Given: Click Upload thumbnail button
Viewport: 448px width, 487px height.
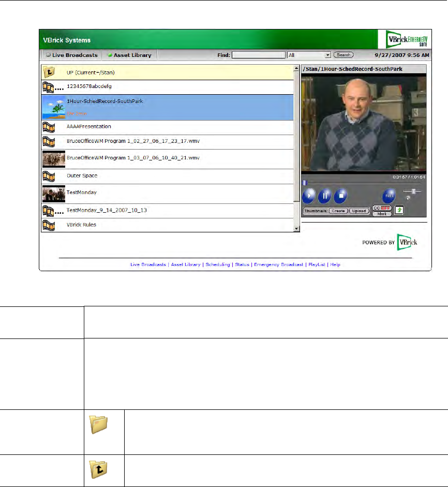Looking at the screenshot, I should [x=359, y=211].
